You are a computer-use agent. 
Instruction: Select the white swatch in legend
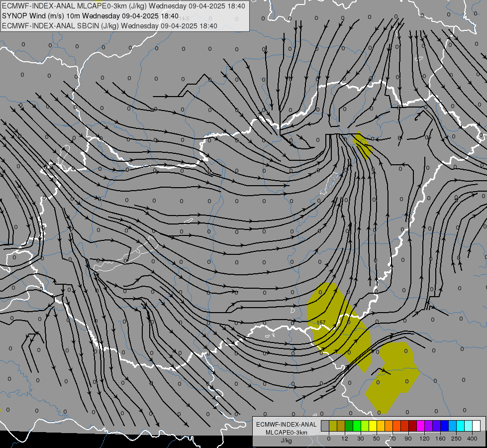(x=477, y=426)
